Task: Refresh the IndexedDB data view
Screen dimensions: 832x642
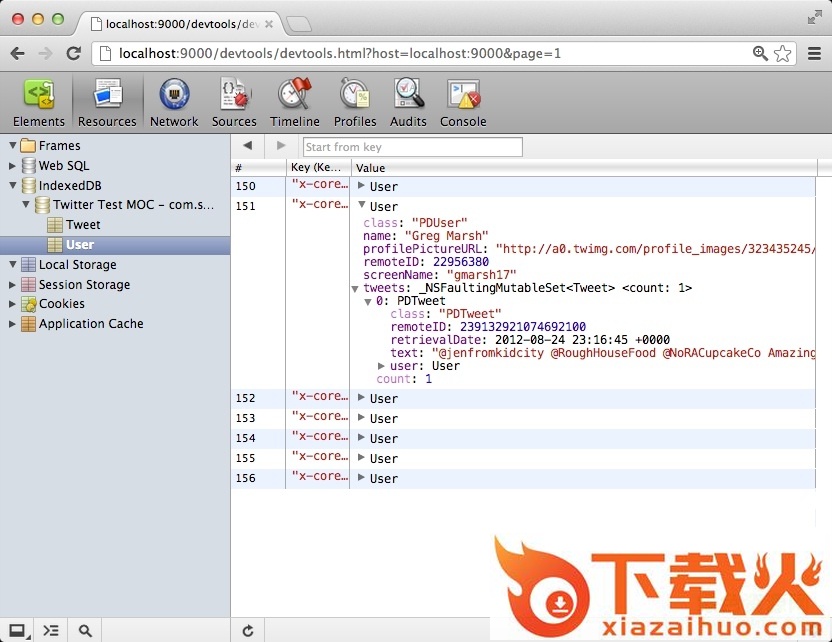Action: pyautogui.click(x=248, y=631)
